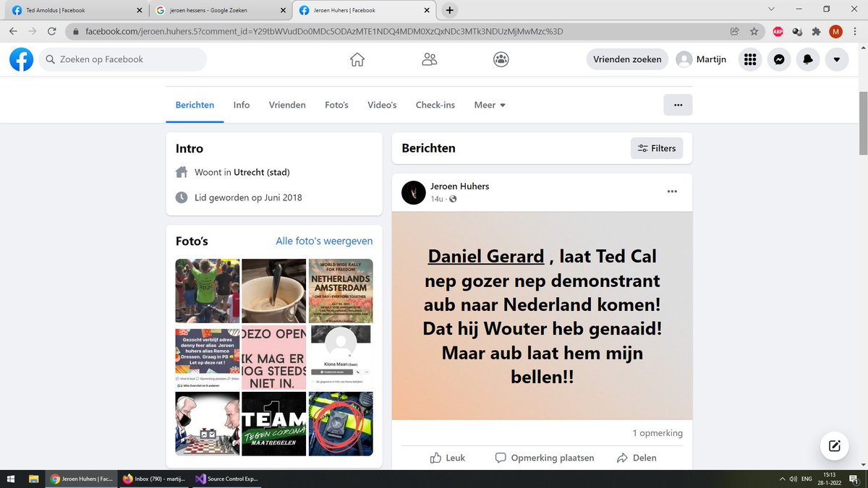The image size is (868, 488).
Task: Select the Check-ins profile tab
Action: [435, 105]
